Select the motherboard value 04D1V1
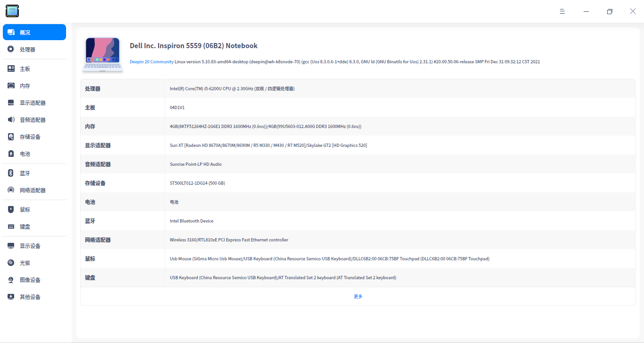 tap(177, 108)
